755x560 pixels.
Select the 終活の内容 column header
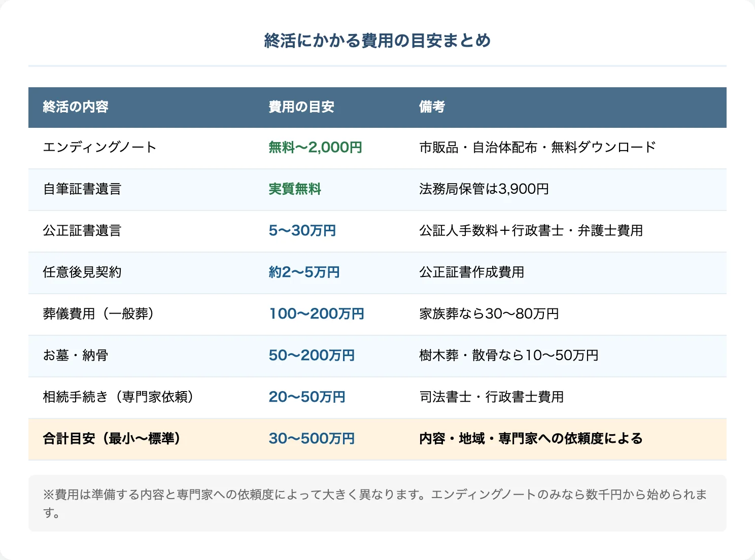[76, 107]
